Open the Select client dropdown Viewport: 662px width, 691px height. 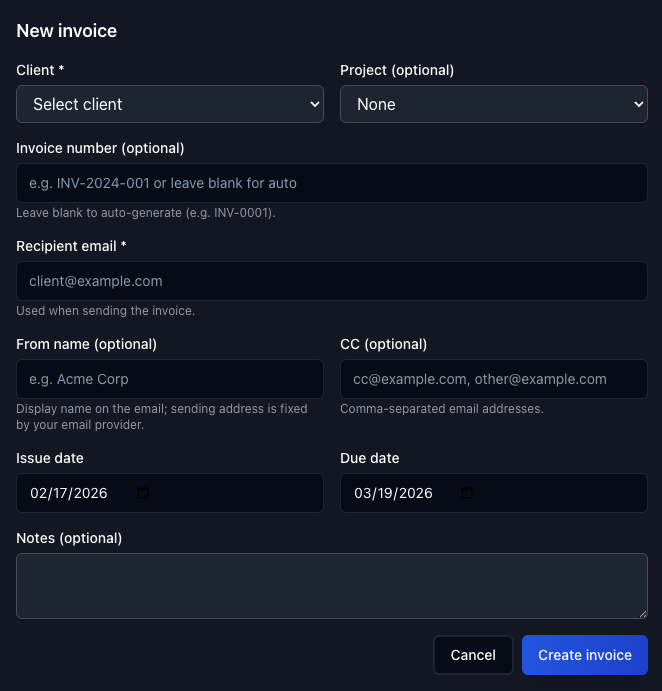click(x=170, y=104)
